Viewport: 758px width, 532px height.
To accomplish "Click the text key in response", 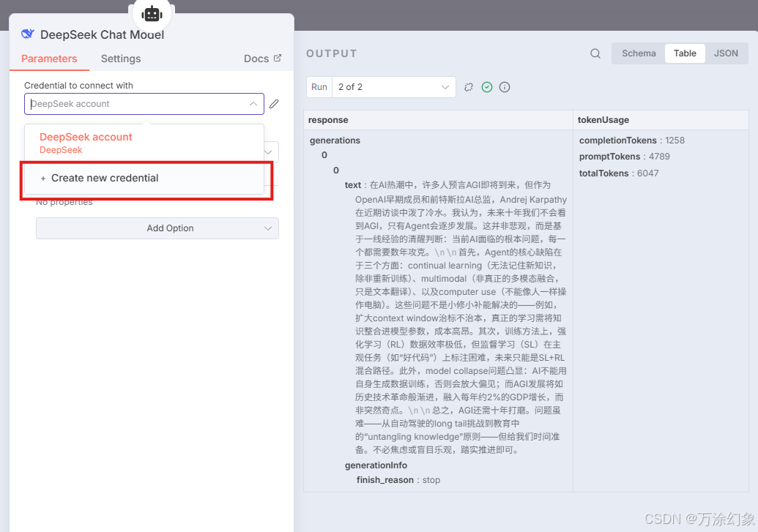I will pyautogui.click(x=353, y=185).
